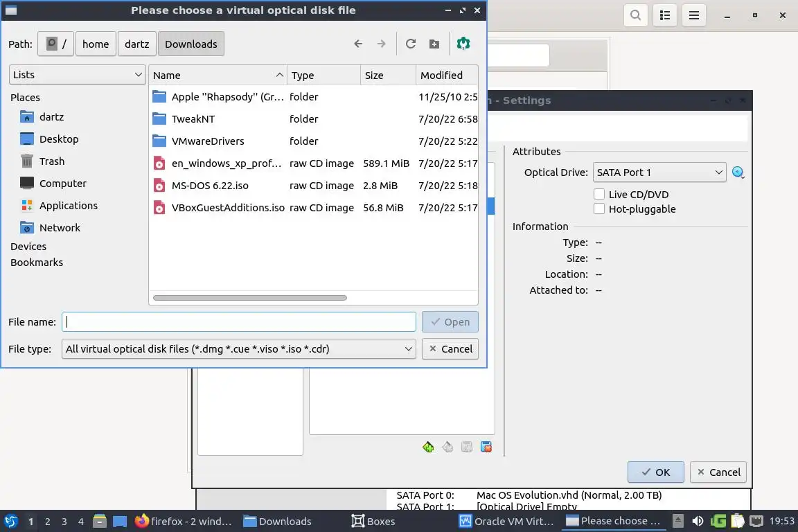Sort files by Size column
The image size is (798, 532).
tap(389, 76)
